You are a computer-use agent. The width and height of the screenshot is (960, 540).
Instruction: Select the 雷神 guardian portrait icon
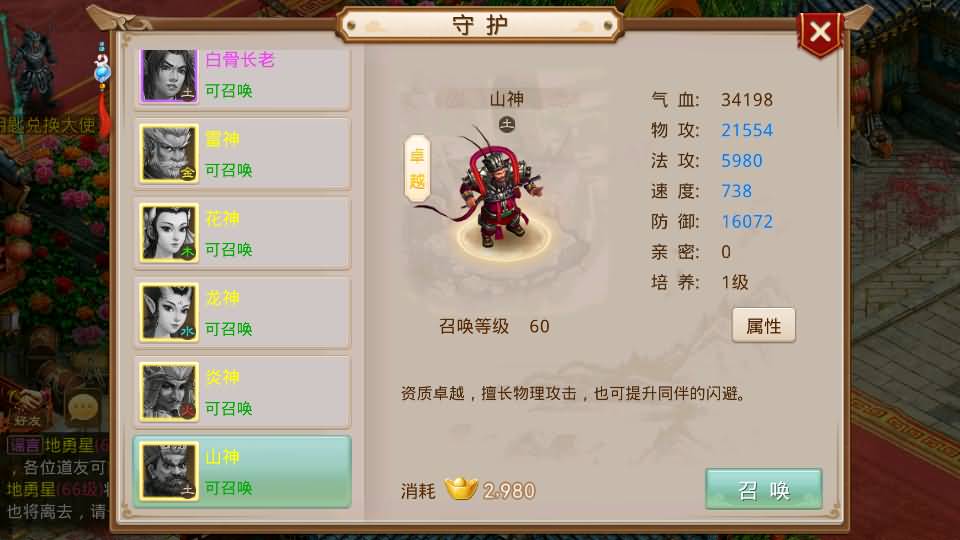point(170,154)
